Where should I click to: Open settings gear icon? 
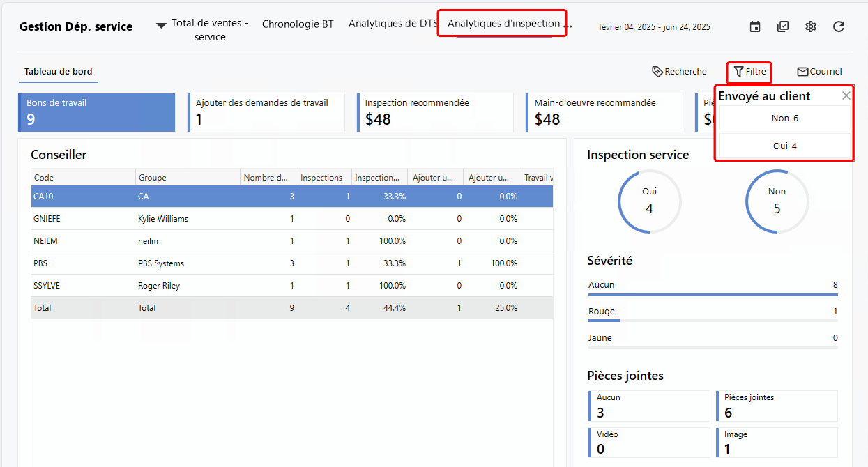(811, 26)
